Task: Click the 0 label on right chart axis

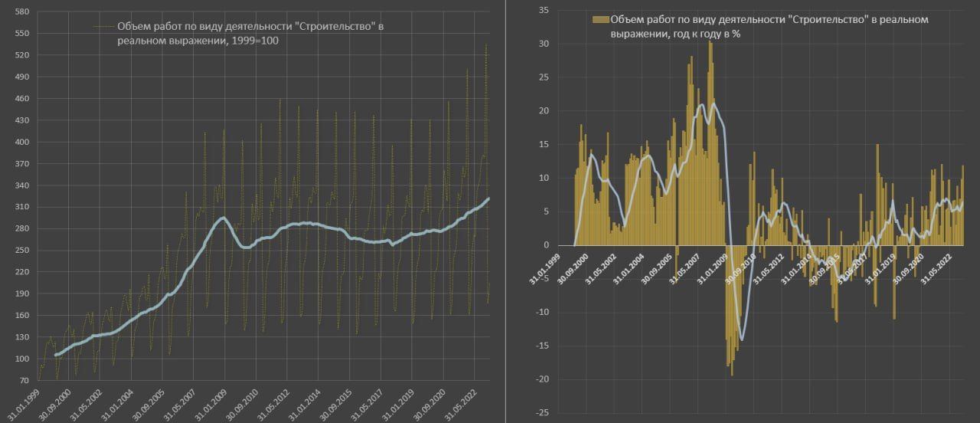Action: point(547,245)
